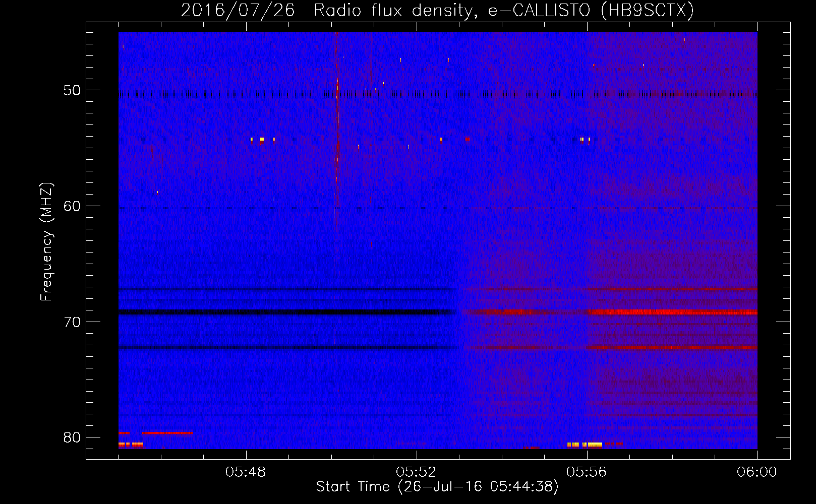816x504 pixels.
Task: Select the 05:48 time axis label
Action: [246, 472]
